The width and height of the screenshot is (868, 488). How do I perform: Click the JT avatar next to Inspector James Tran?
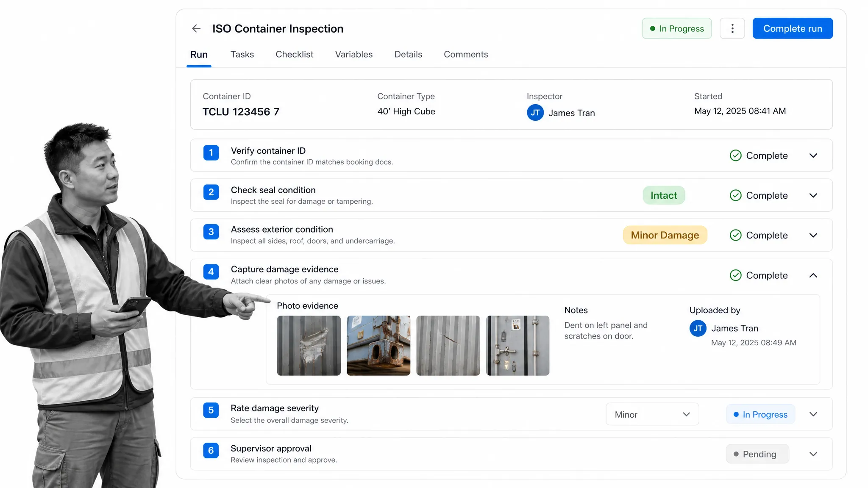click(535, 113)
